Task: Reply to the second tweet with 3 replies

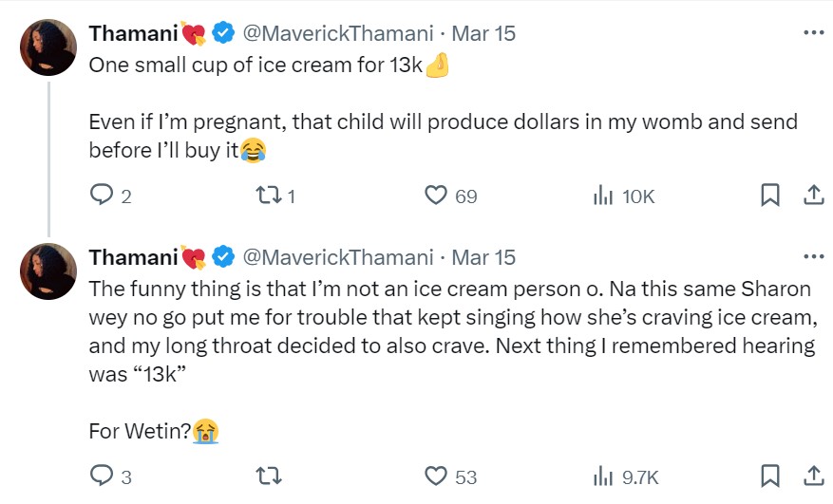Action: [101, 476]
